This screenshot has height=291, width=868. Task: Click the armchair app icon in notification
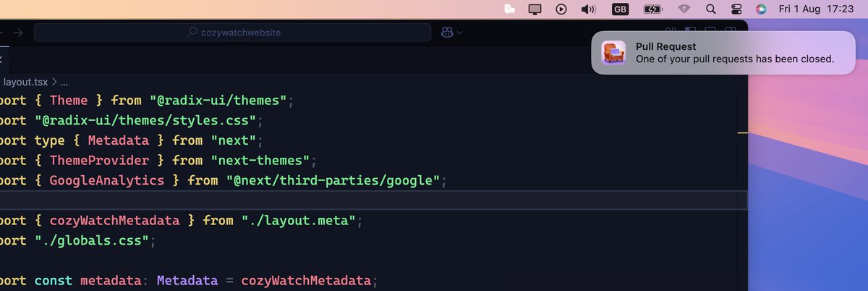(614, 52)
